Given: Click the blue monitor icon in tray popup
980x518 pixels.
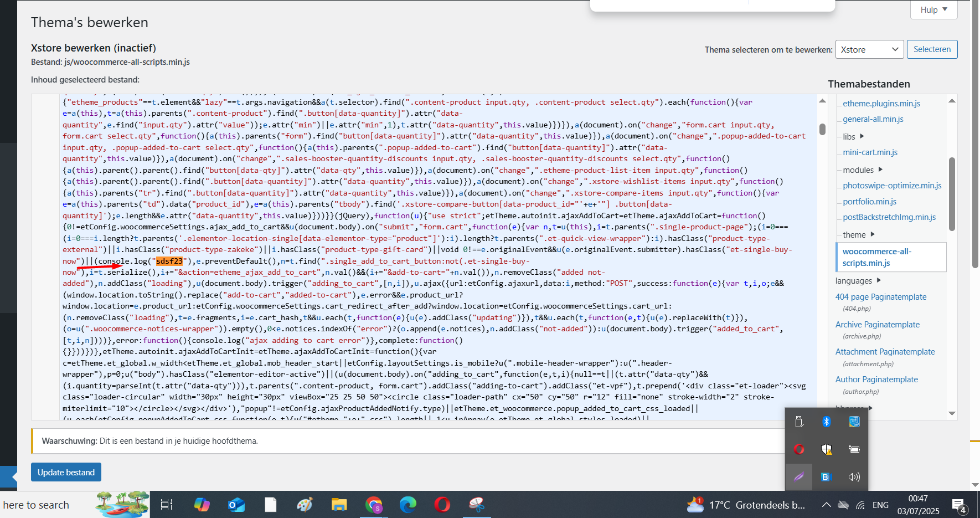Looking at the screenshot, I should click(854, 422).
